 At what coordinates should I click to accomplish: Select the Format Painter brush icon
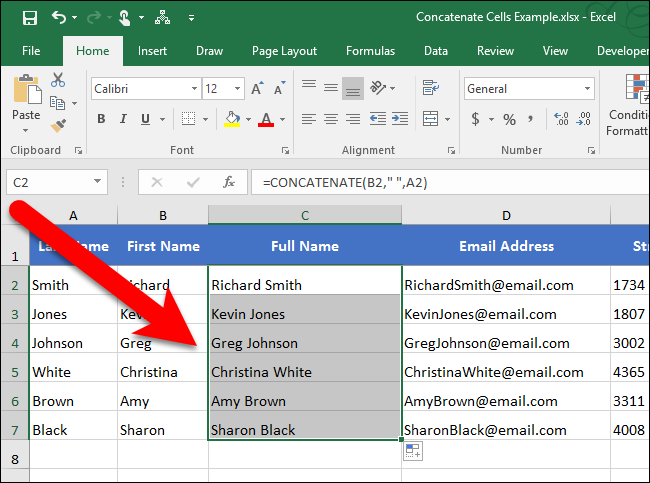click(57, 124)
